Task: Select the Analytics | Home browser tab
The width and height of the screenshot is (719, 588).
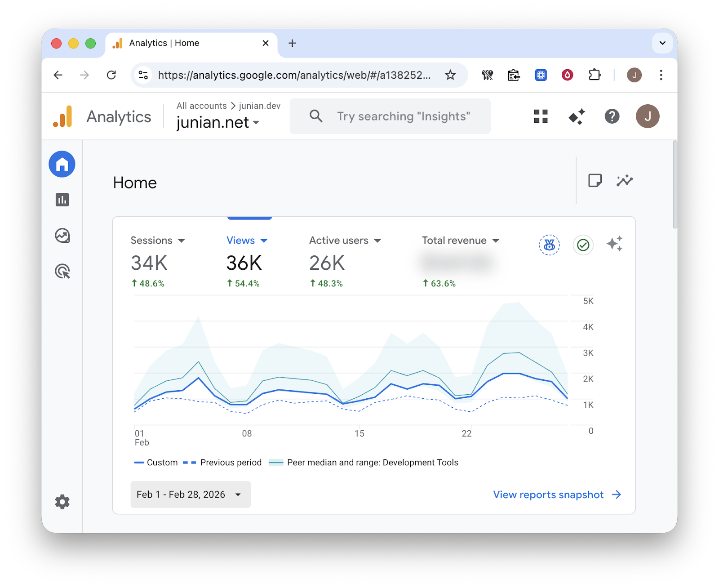Action: (x=191, y=44)
